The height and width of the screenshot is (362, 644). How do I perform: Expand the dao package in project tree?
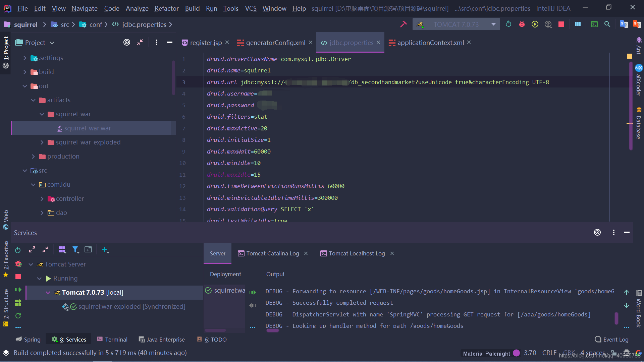(x=42, y=213)
